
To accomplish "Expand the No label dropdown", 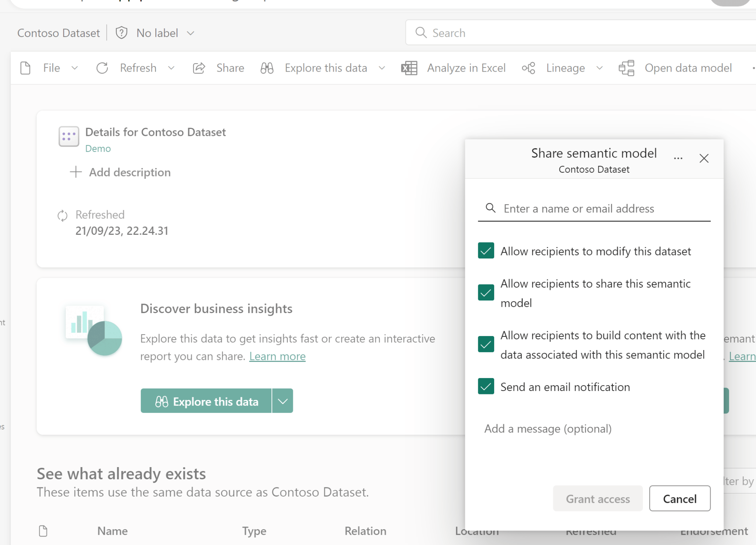I will pos(191,33).
